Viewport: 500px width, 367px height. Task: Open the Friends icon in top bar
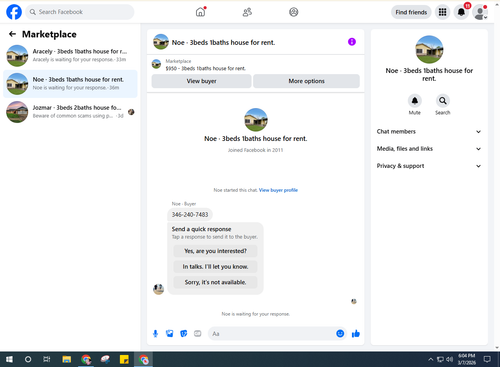point(247,12)
